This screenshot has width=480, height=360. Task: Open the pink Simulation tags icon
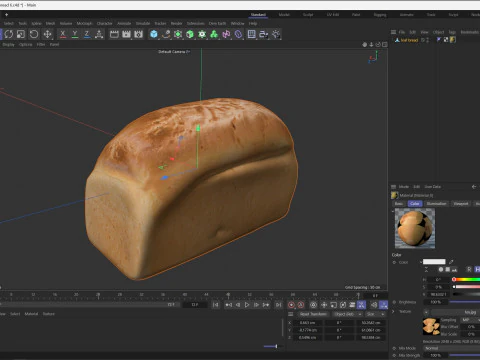226,34
